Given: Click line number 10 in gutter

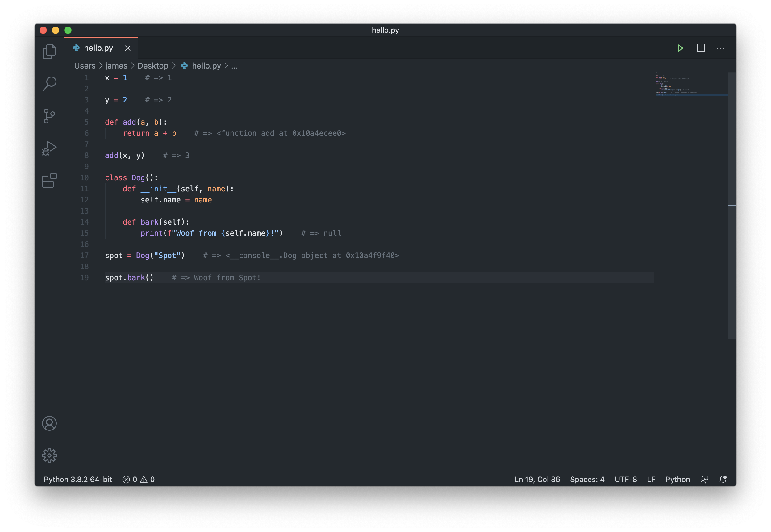Looking at the screenshot, I should [84, 178].
